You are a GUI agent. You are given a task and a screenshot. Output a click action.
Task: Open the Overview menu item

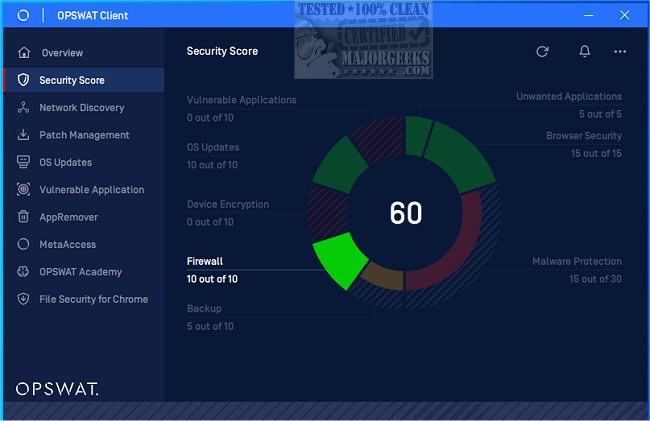point(84,53)
